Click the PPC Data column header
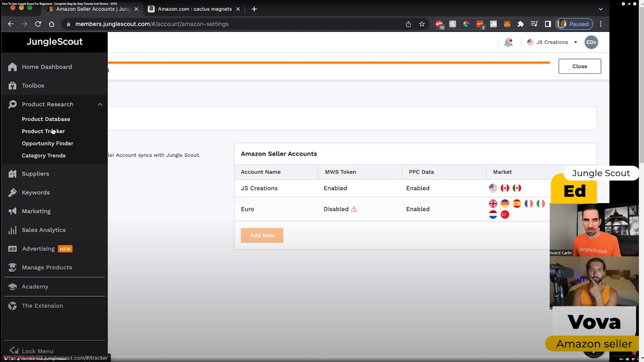644x362 pixels. pos(421,172)
